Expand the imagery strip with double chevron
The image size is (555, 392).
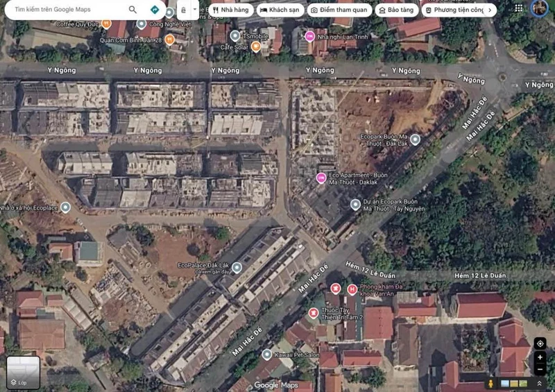coord(540,384)
